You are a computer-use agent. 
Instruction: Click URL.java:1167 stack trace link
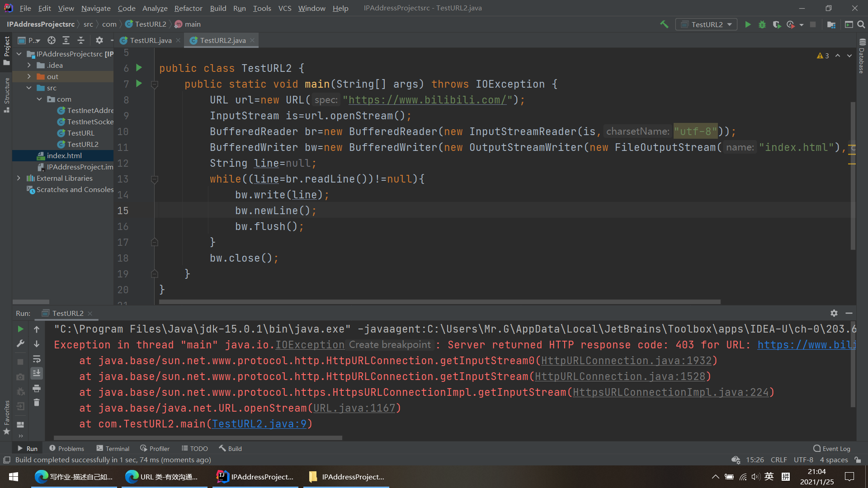tap(354, 408)
